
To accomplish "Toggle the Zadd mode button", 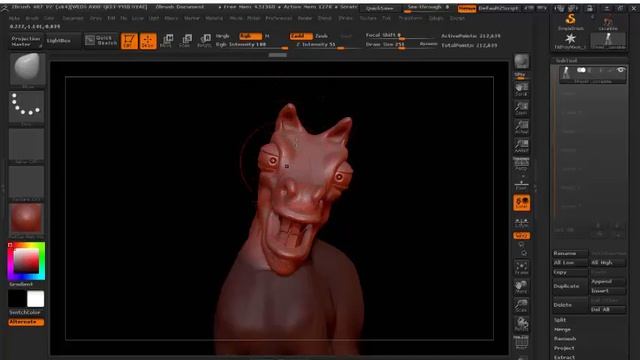I will pos(301,36).
